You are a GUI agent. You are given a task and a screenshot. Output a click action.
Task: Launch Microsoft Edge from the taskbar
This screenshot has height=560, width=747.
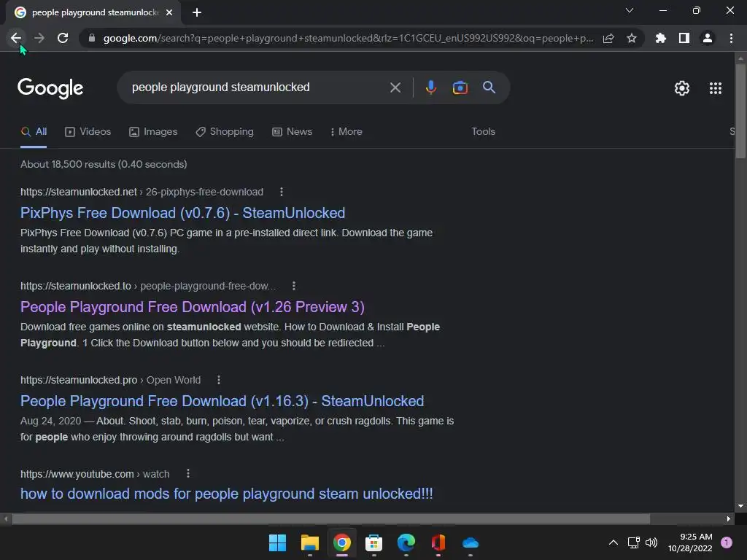(406, 542)
